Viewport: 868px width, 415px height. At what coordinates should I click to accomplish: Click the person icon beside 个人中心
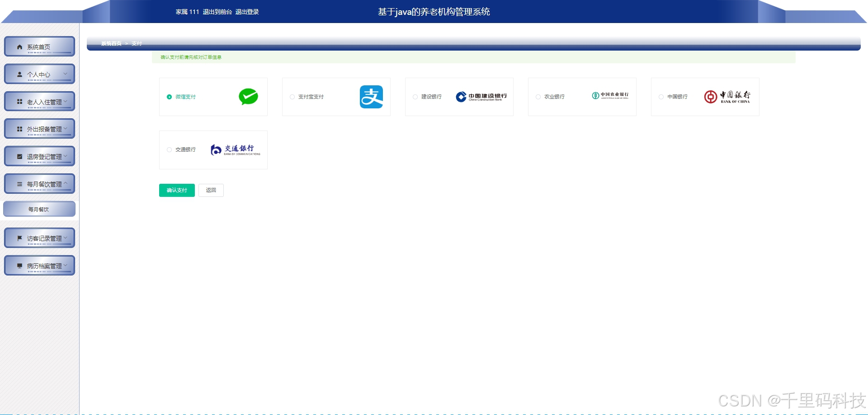coord(19,75)
